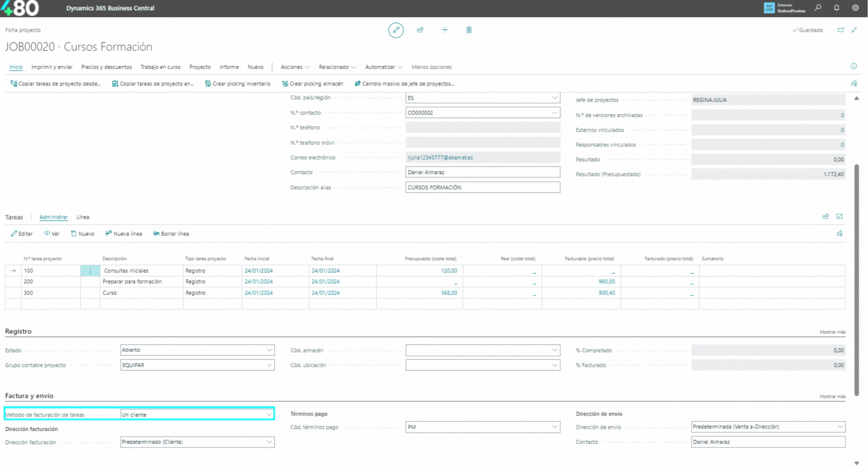Expand the Acciones menu
Image resolution: width=868 pixels, height=466 pixels.
click(x=295, y=67)
